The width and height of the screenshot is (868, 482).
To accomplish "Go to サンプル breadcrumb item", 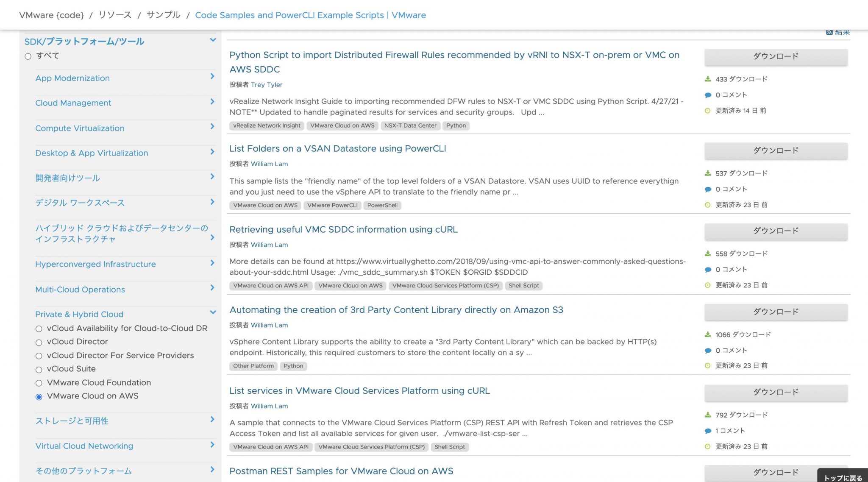I will 163,15.
